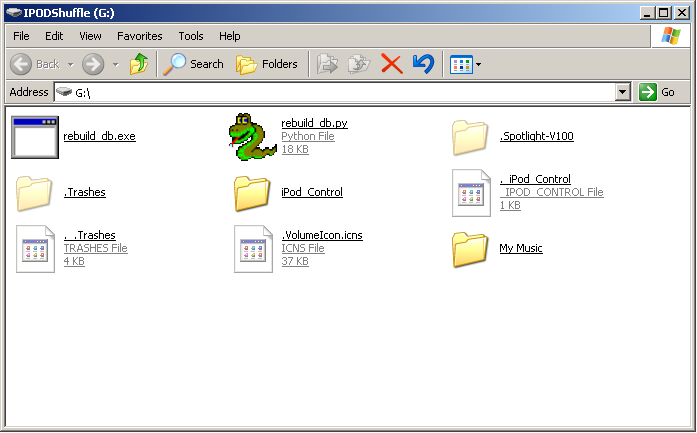
Task: Select the My Music folder icon
Action: (x=470, y=249)
